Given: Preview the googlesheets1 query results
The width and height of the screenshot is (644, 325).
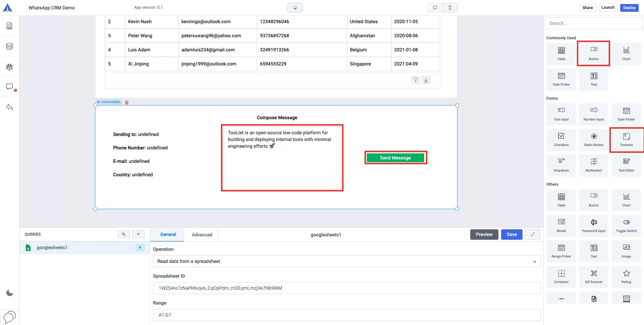Looking at the screenshot, I should [x=484, y=234].
